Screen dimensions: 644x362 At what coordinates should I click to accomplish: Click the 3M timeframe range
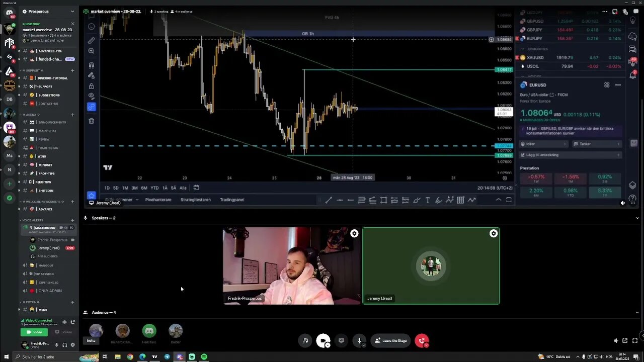click(x=134, y=188)
